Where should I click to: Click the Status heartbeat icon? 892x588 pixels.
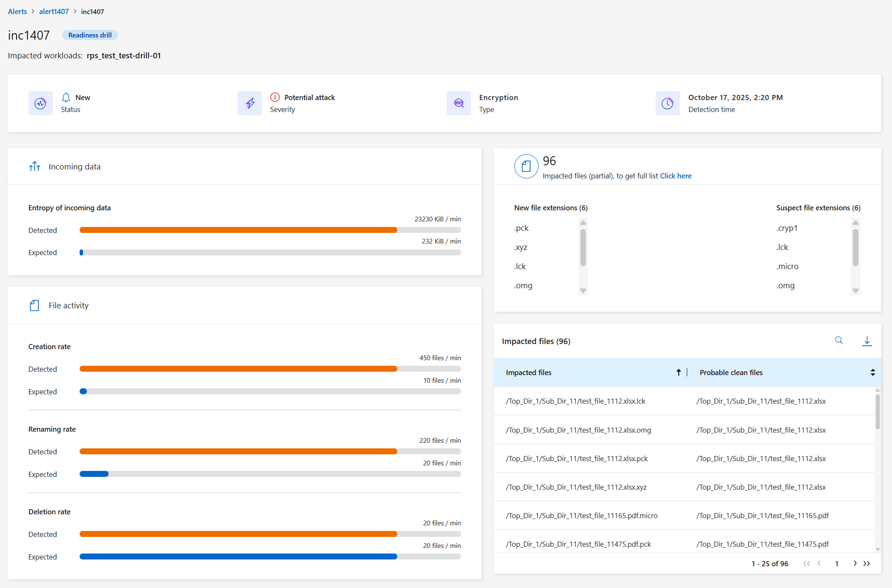coord(40,103)
